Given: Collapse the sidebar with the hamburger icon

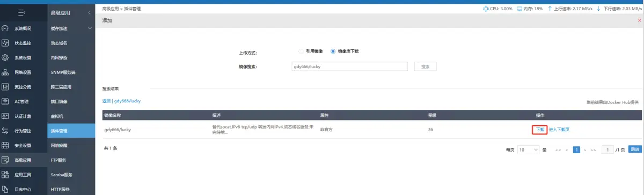Looking at the screenshot, I should click(x=21, y=12).
